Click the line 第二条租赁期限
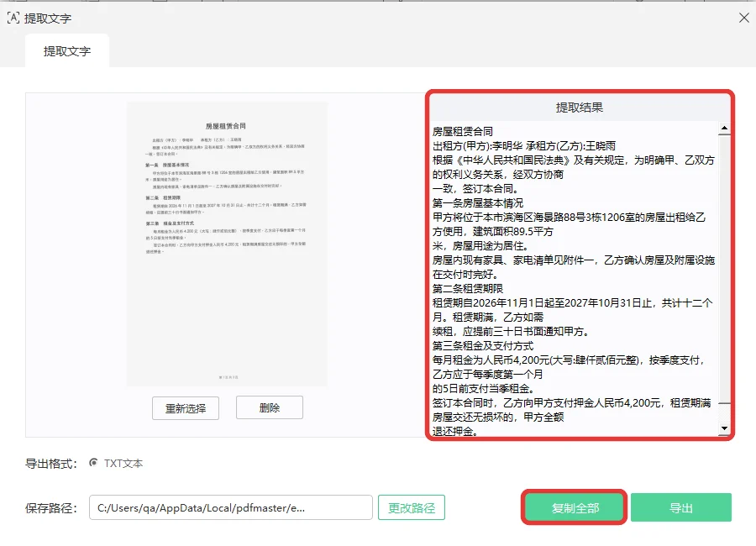 pyautogui.click(x=468, y=289)
